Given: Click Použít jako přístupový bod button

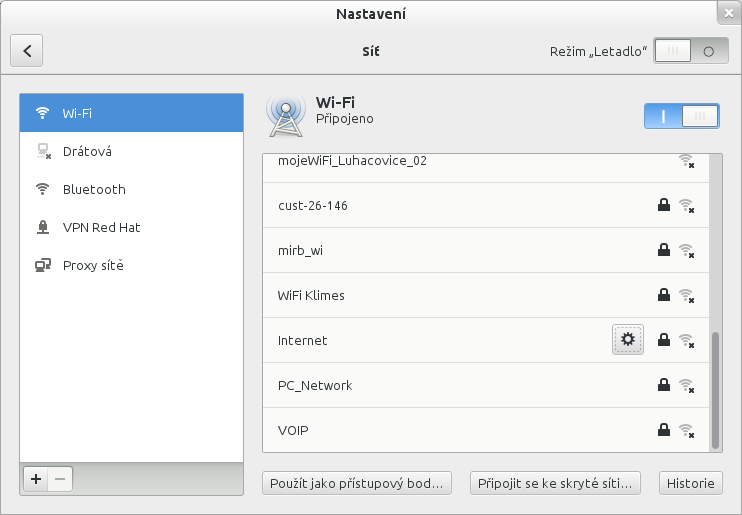Looking at the screenshot, I should coord(357,483).
